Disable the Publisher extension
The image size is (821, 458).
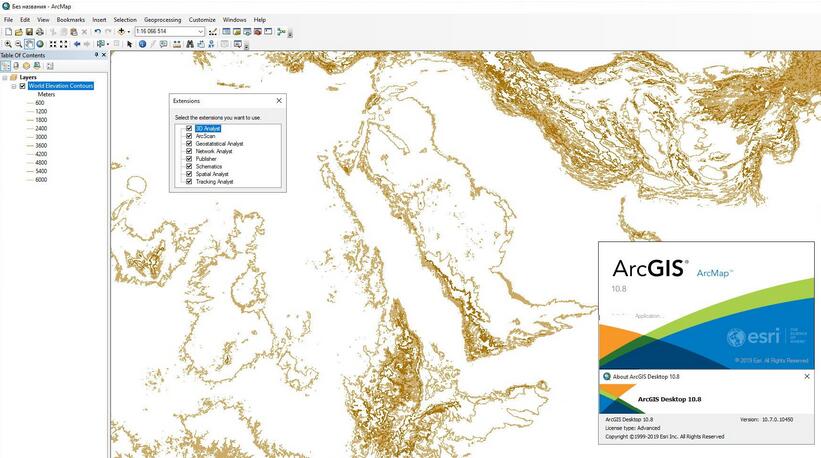pos(189,159)
